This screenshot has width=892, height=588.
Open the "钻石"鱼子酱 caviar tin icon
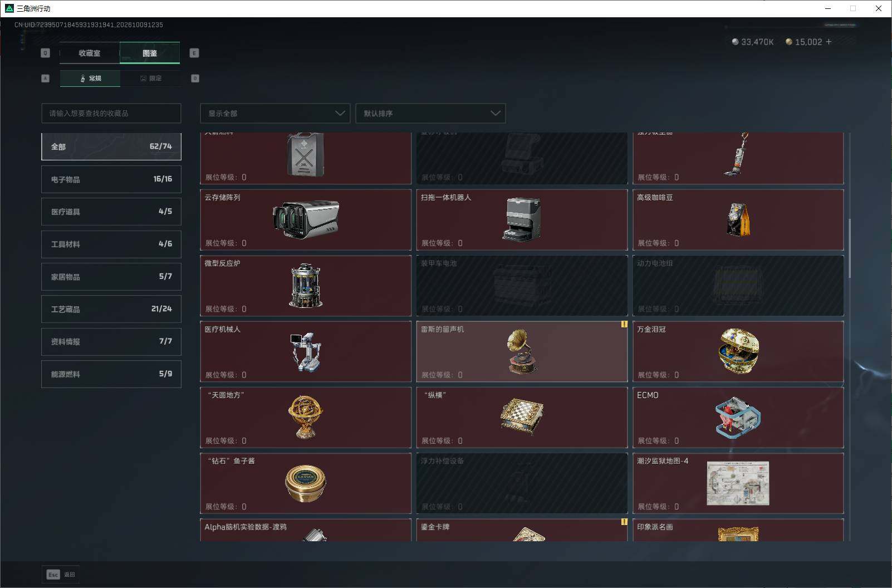306,483
